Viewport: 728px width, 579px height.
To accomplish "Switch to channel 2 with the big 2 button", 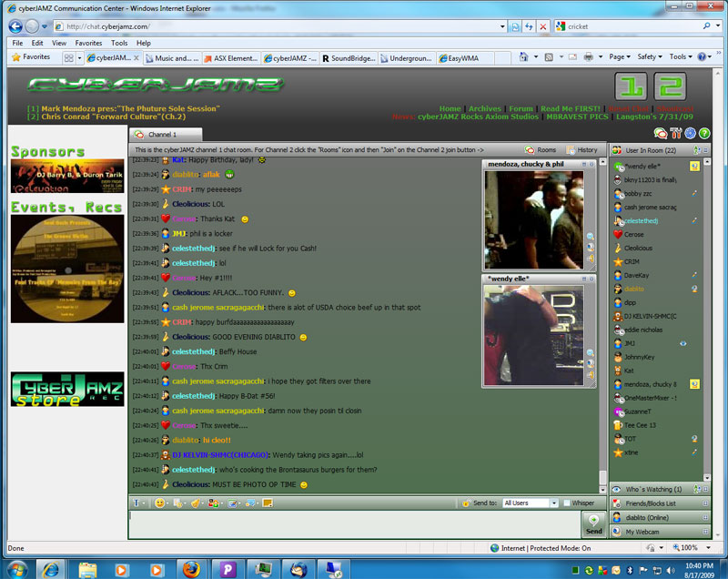I will (670, 86).
